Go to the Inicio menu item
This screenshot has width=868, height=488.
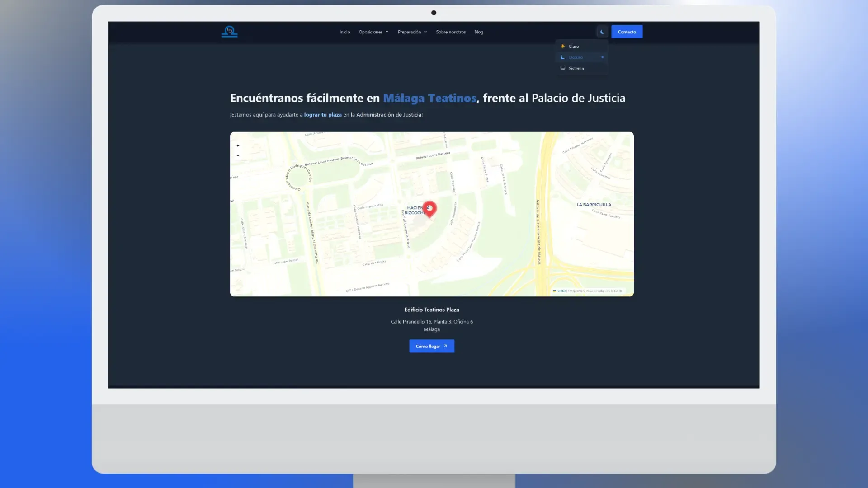click(x=344, y=32)
